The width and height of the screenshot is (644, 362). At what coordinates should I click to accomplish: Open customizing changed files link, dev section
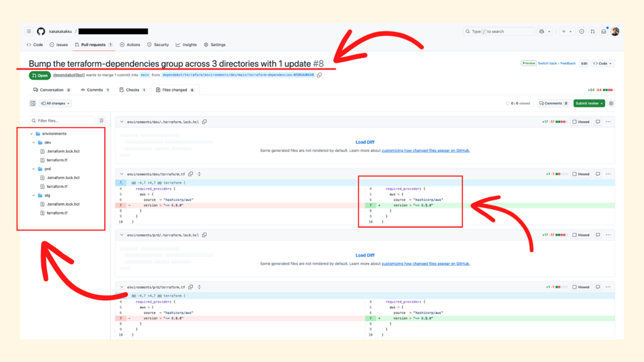pyautogui.click(x=426, y=151)
